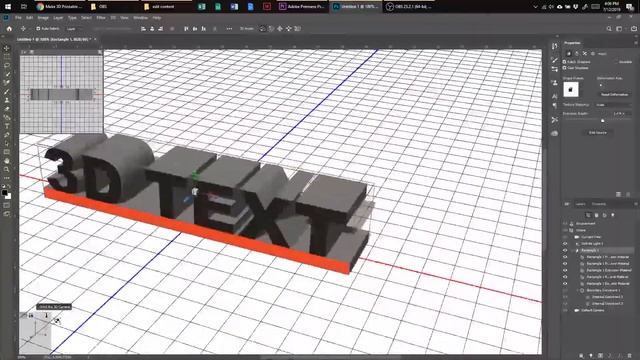Select the Move tool in the left toolbar
The width and height of the screenshot is (640, 360).
click(x=7, y=48)
